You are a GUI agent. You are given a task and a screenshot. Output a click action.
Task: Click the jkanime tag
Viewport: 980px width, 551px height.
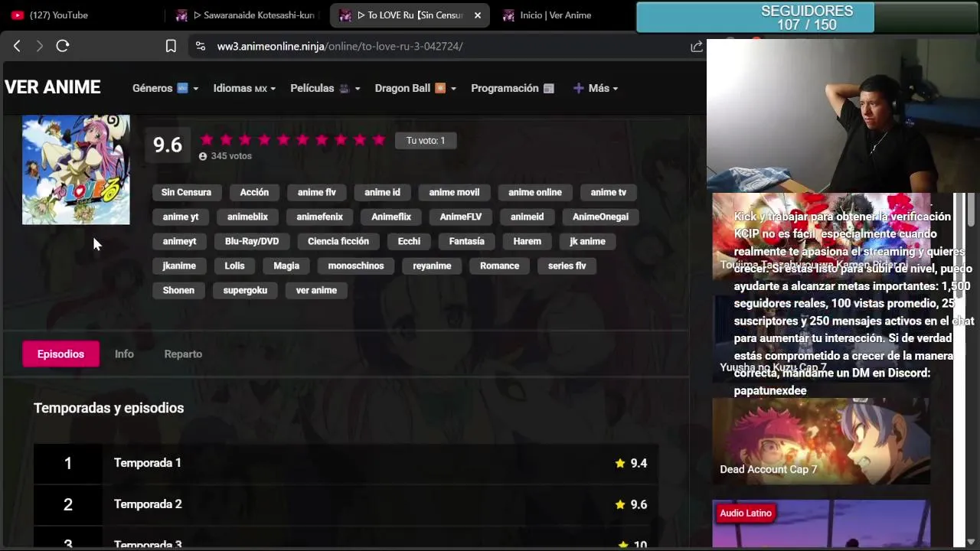point(179,266)
